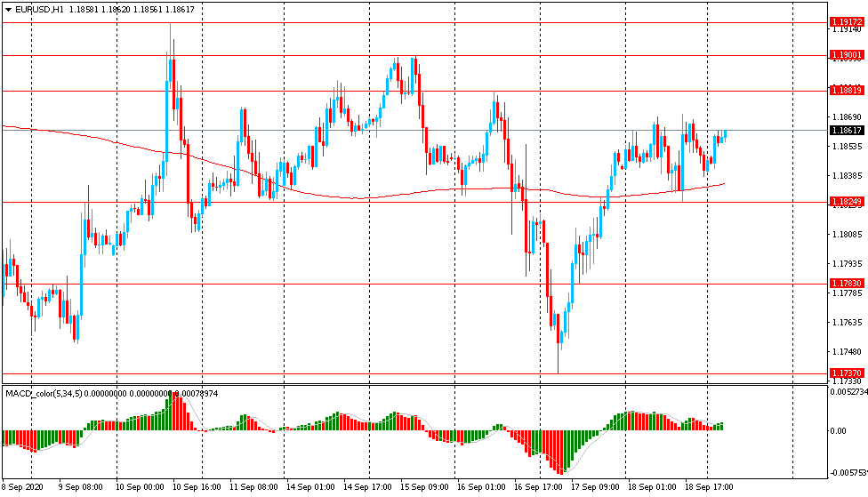Click the 9 Sep 08:00 time label
The width and height of the screenshot is (868, 497).
[80, 487]
